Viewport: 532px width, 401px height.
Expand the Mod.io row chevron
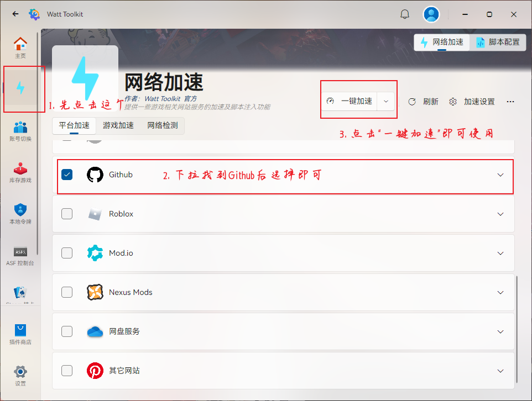(x=500, y=253)
